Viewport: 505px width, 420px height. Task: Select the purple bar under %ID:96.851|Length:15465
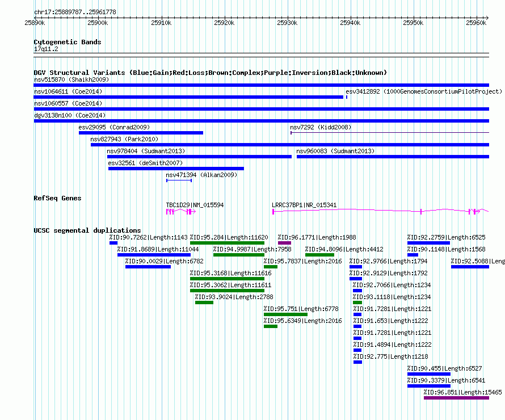coord(456,398)
